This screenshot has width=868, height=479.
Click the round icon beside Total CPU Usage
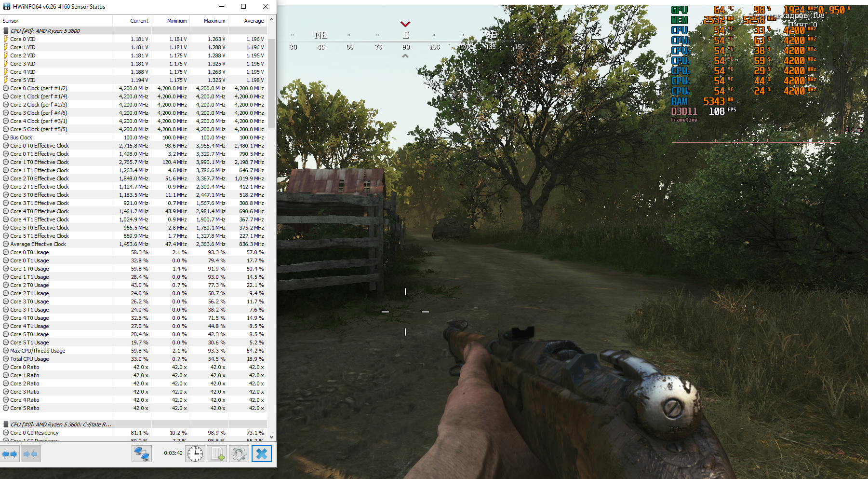point(6,359)
